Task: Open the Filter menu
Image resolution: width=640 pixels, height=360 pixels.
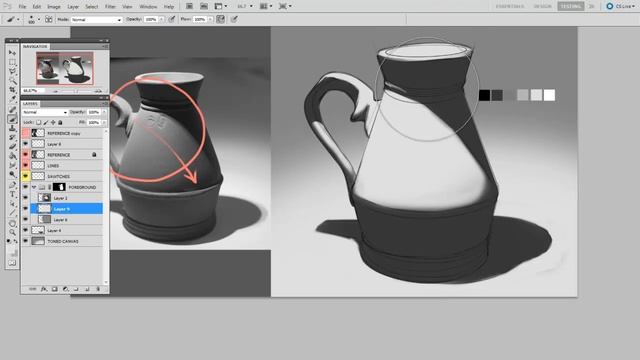Action: [110, 7]
